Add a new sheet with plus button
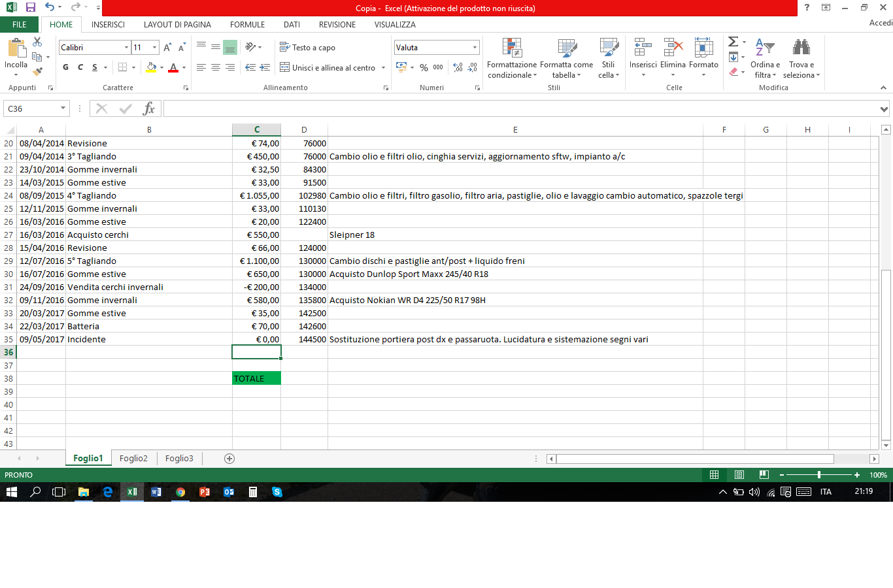This screenshot has width=893, height=588. click(229, 459)
